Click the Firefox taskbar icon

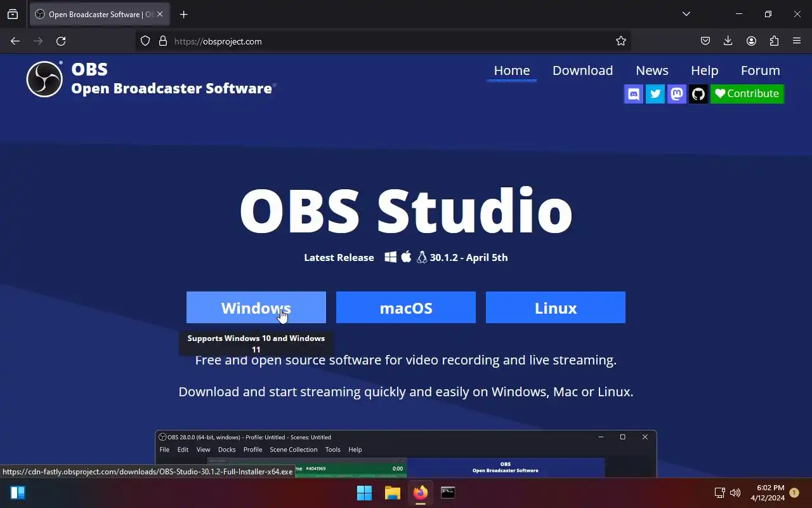(x=420, y=493)
